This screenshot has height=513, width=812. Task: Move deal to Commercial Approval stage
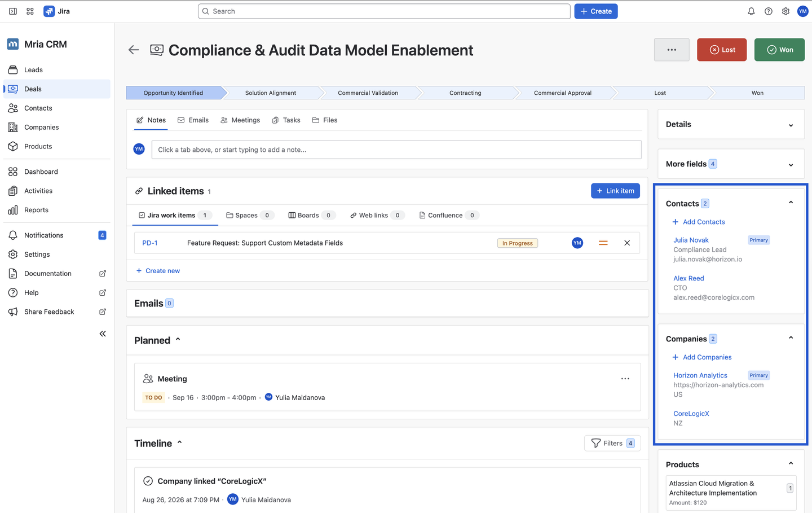563,93
